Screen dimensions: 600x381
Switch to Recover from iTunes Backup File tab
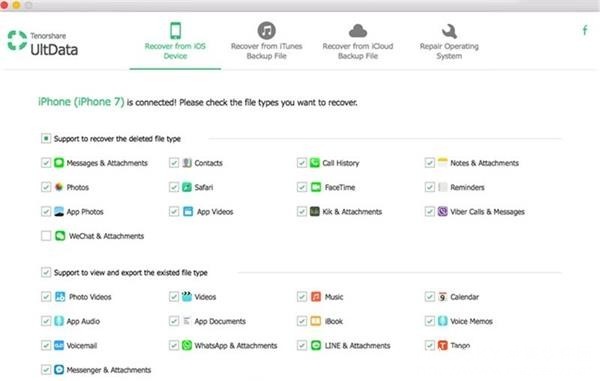(x=266, y=41)
